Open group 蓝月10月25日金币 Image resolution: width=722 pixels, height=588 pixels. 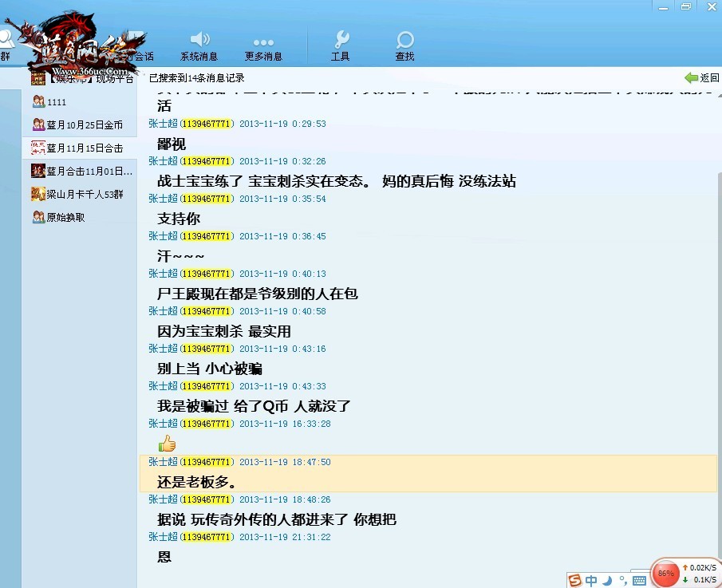pyautogui.click(x=79, y=125)
